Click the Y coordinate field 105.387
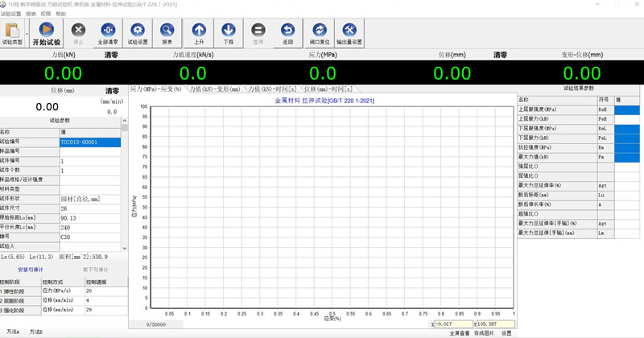644x338 pixels. pyautogui.click(x=495, y=324)
